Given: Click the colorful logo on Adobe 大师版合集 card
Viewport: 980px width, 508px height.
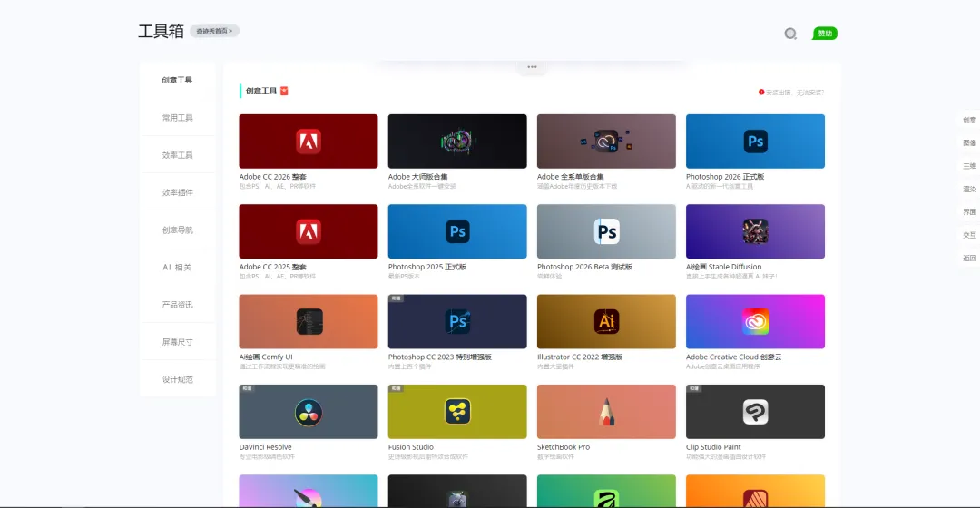Looking at the screenshot, I should coord(457,142).
